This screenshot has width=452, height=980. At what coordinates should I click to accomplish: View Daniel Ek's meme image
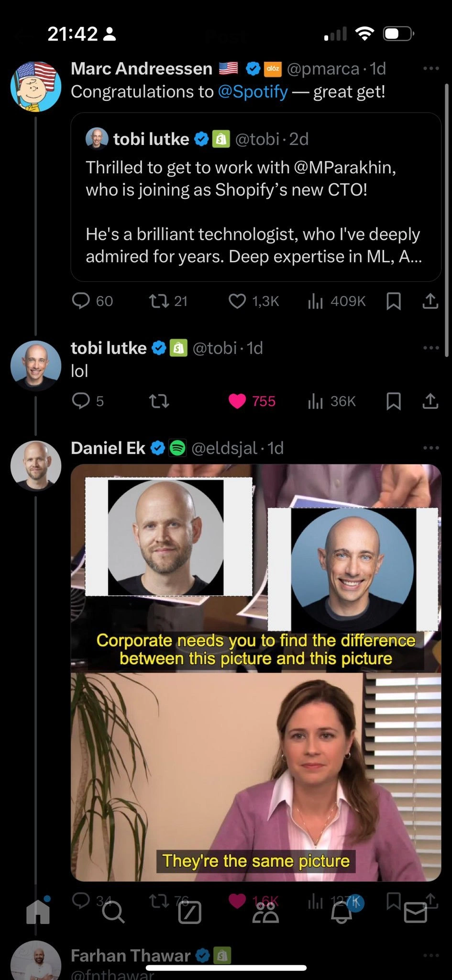point(256,673)
